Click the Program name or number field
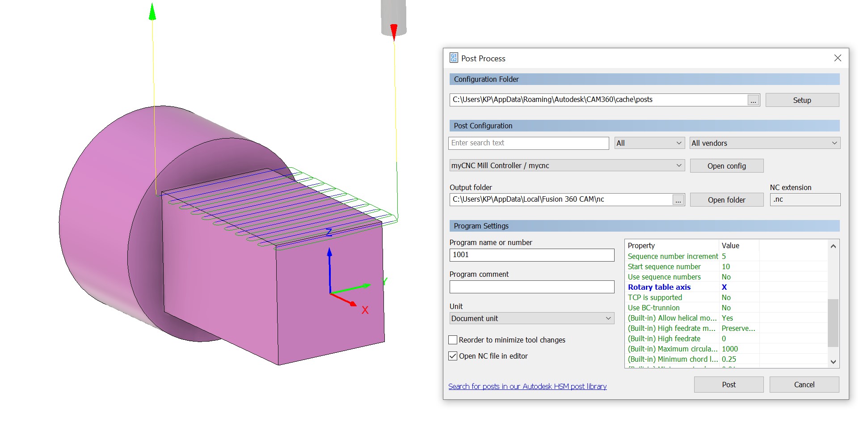The image size is (868, 440). tap(531, 255)
